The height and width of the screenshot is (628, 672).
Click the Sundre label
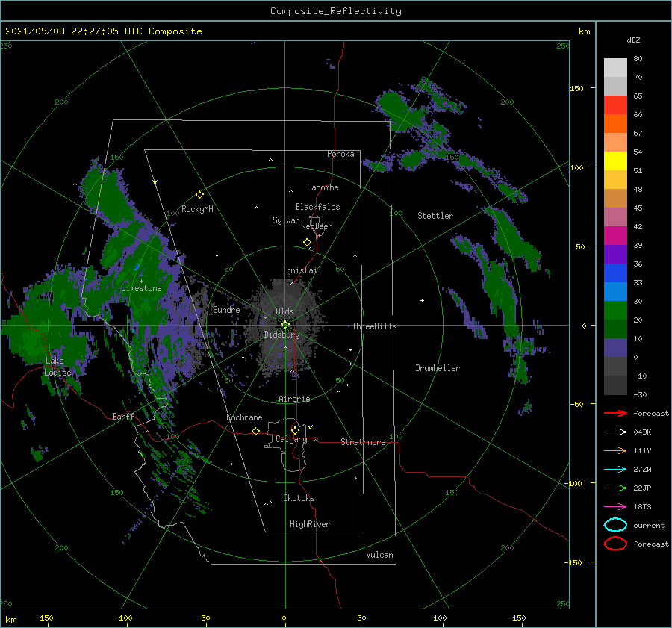226,309
